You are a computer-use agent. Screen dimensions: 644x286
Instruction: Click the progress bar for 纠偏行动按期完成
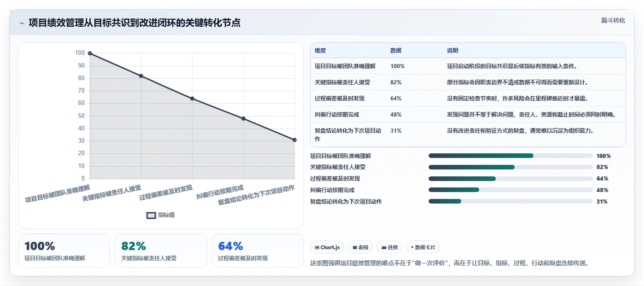point(511,190)
